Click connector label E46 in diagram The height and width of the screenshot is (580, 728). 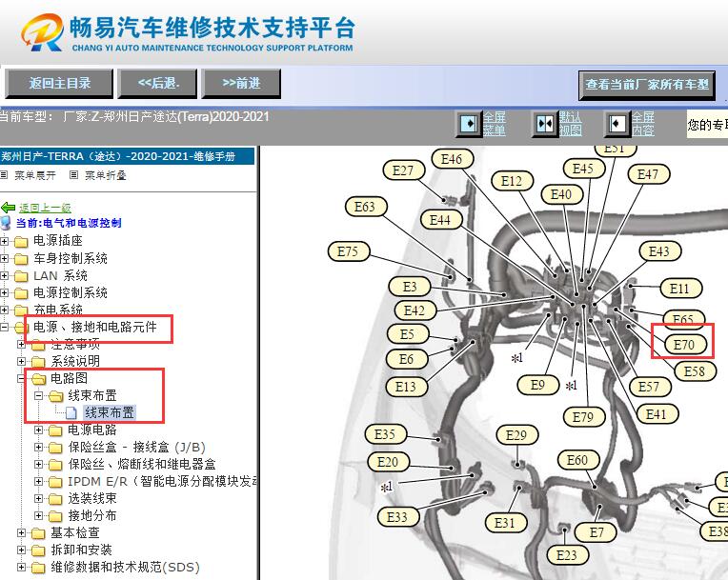tap(452, 159)
